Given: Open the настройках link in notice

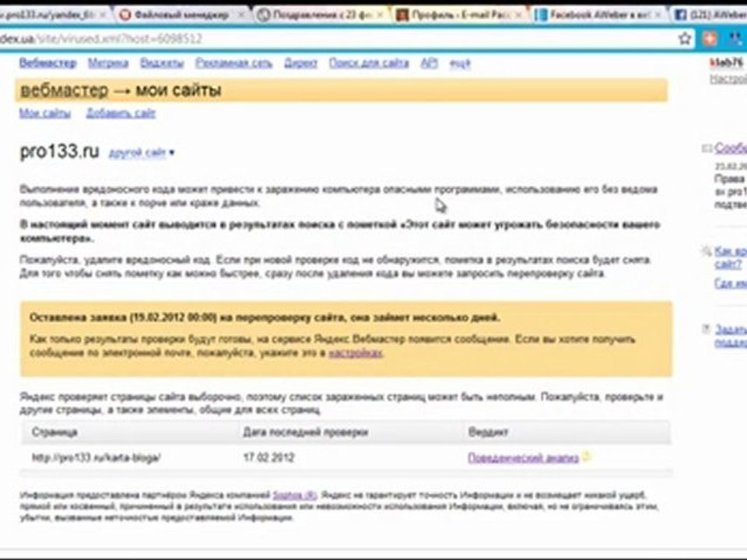Looking at the screenshot, I should tap(356, 353).
